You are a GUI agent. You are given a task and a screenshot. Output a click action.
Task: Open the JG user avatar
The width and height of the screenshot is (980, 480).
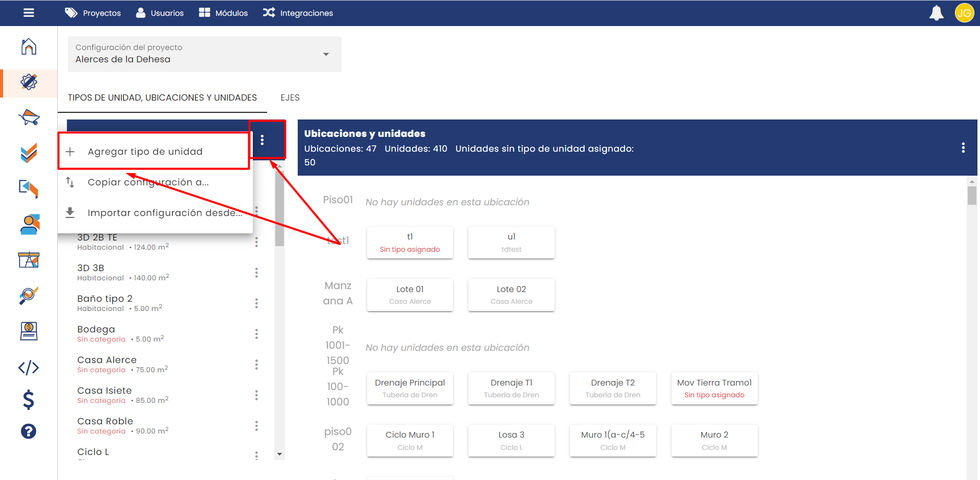coord(964,13)
